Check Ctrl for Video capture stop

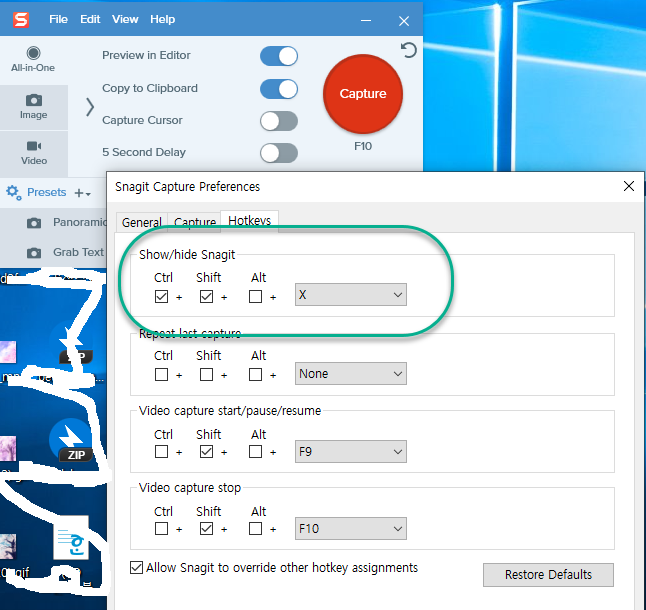[x=162, y=528]
